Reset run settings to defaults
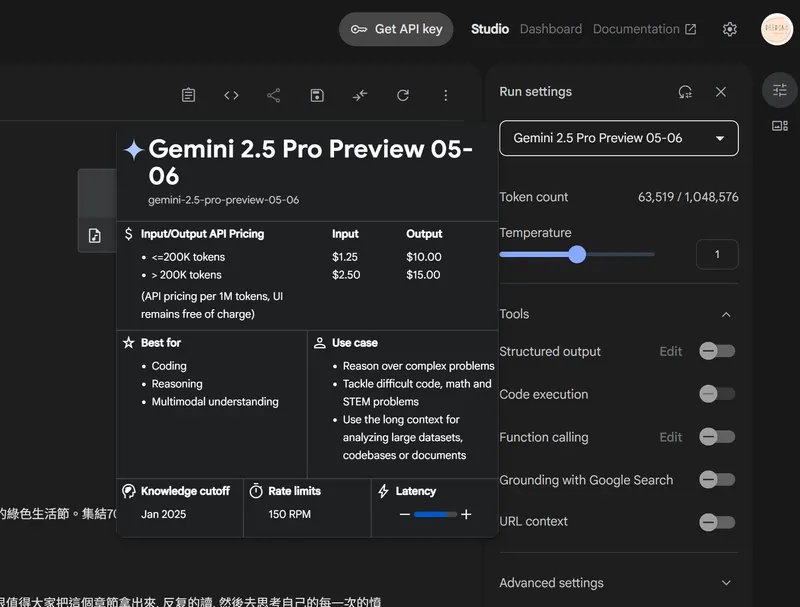800x607 pixels. point(685,92)
